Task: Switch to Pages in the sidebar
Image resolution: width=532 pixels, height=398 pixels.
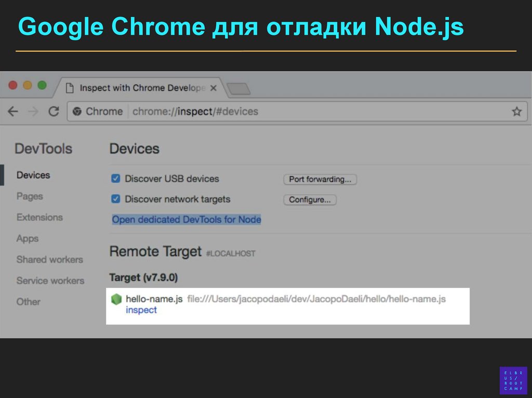Action: point(30,196)
